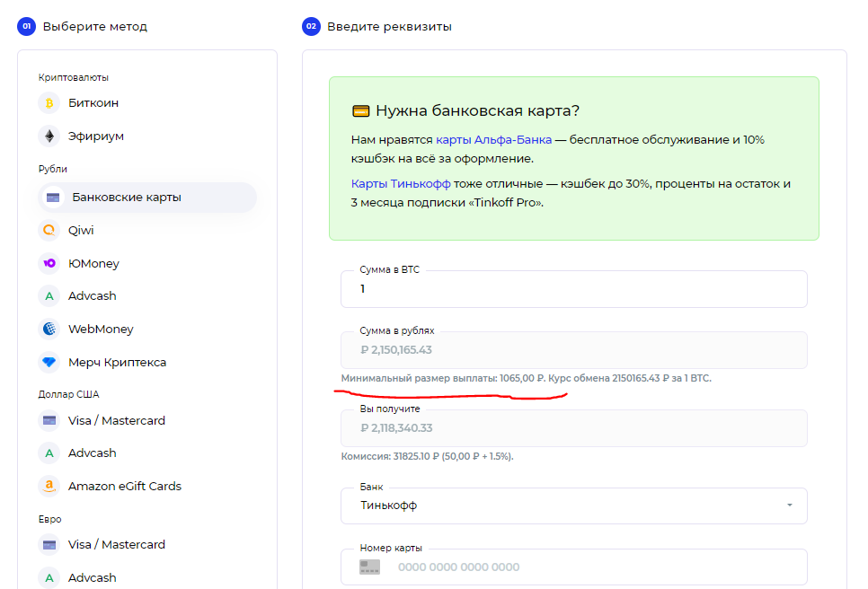Click the bank card icon under Рубли

(x=53, y=198)
